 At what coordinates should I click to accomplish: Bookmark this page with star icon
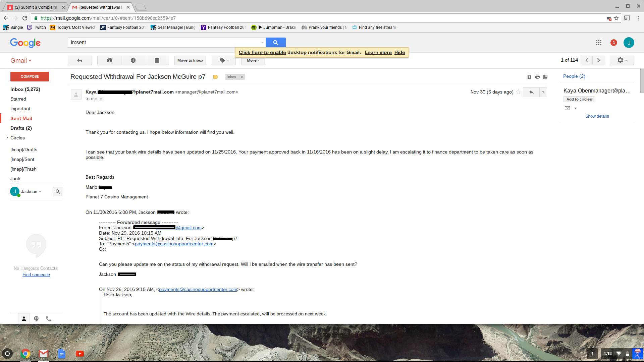tap(616, 18)
